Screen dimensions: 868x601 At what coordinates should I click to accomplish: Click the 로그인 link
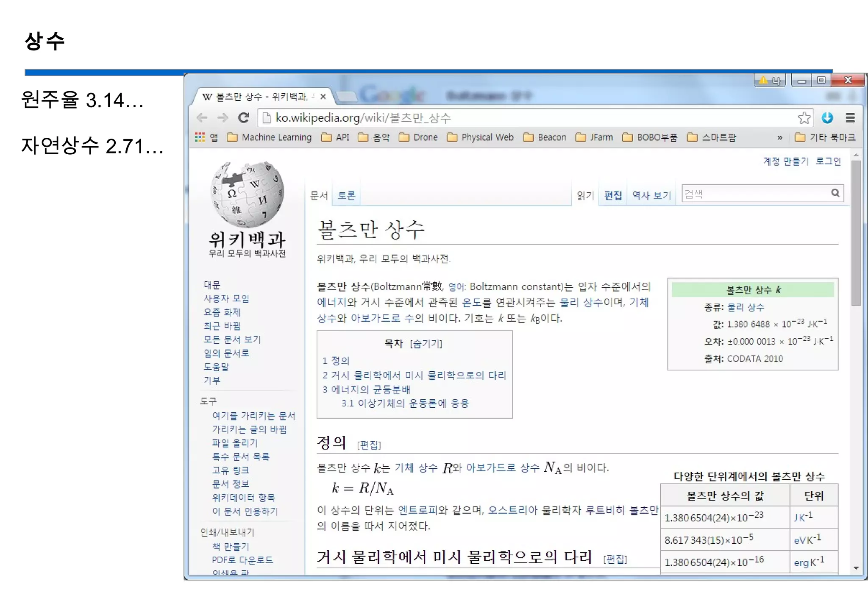(828, 161)
